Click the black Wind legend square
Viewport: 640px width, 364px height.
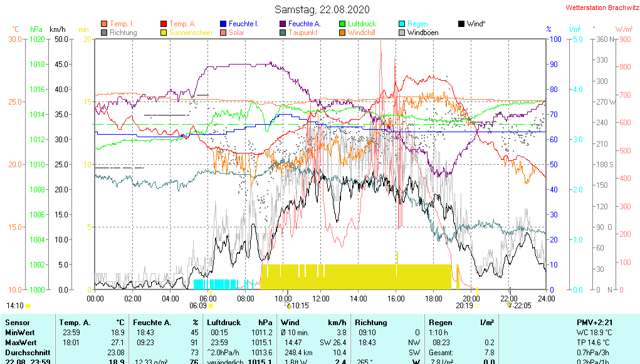tap(461, 24)
